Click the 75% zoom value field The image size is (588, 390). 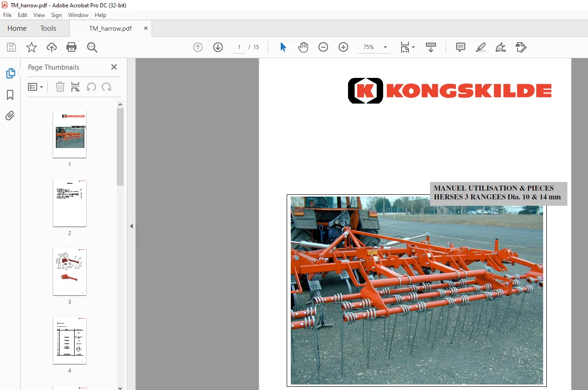(369, 47)
